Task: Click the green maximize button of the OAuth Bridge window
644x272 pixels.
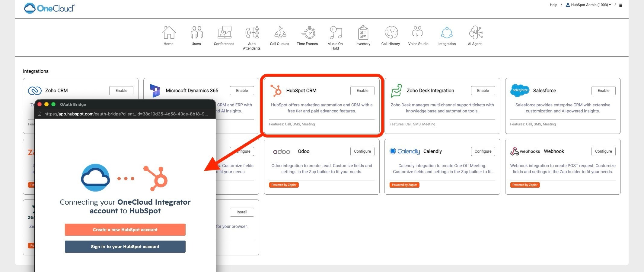Action: [53, 104]
